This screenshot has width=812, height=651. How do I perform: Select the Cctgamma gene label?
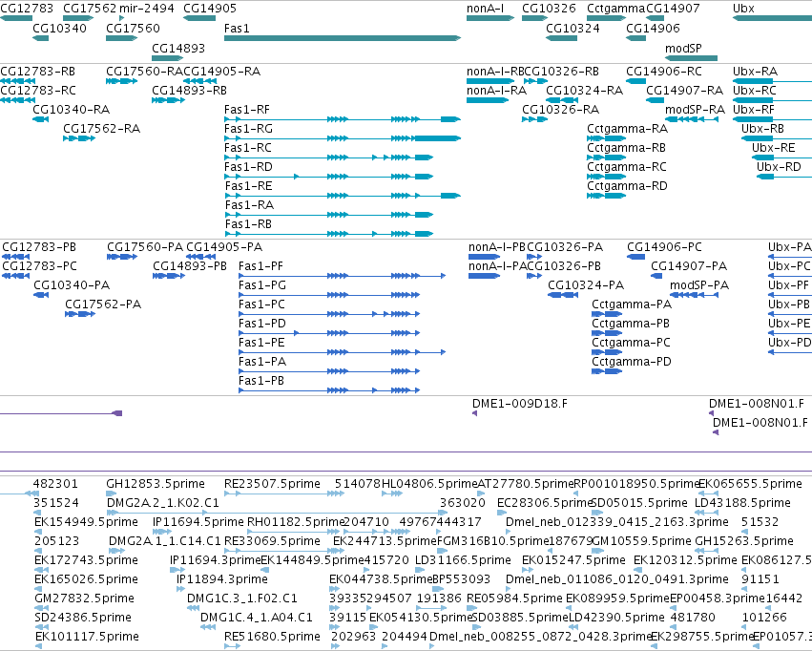(x=615, y=9)
